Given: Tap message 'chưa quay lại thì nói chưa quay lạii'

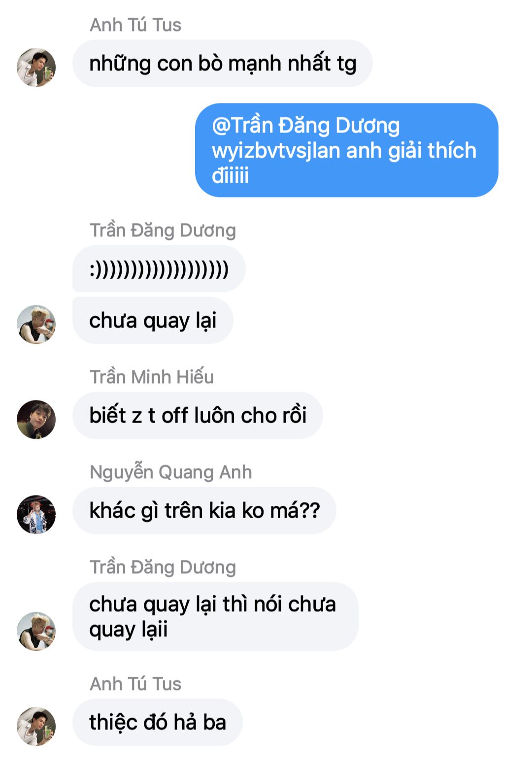Looking at the screenshot, I should (x=215, y=616).
